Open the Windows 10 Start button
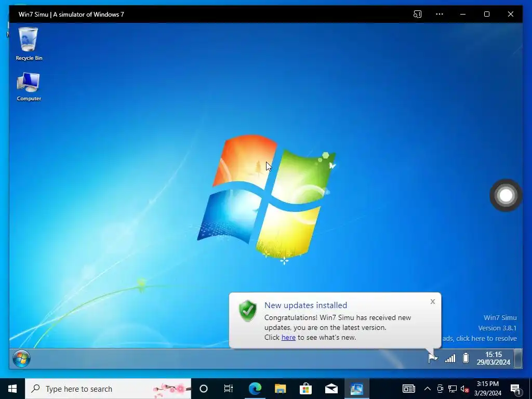 tap(12, 389)
